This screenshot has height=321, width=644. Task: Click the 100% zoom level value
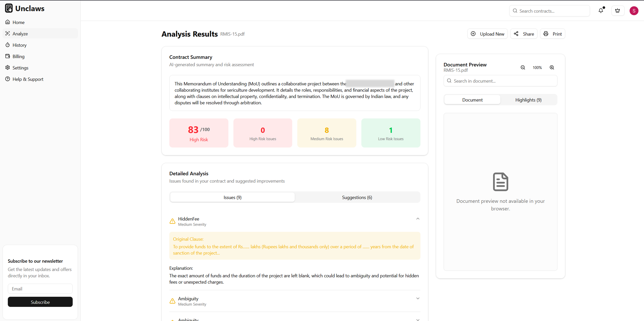point(537,67)
